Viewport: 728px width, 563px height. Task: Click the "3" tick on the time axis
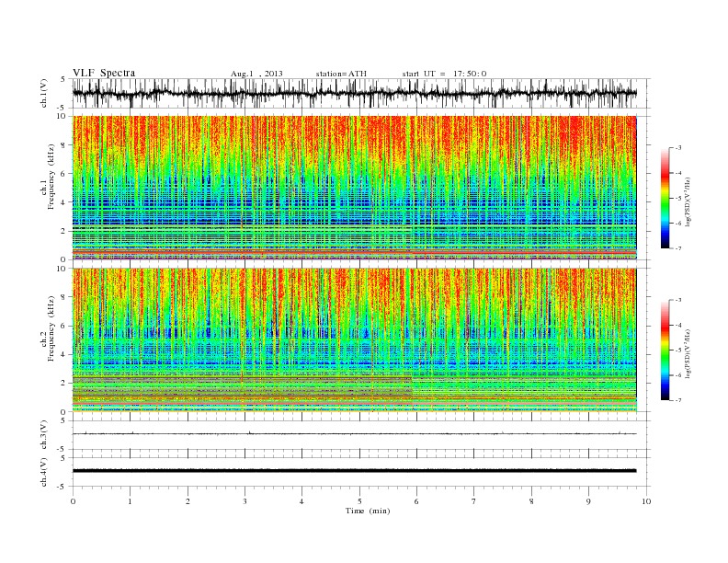[245, 501]
